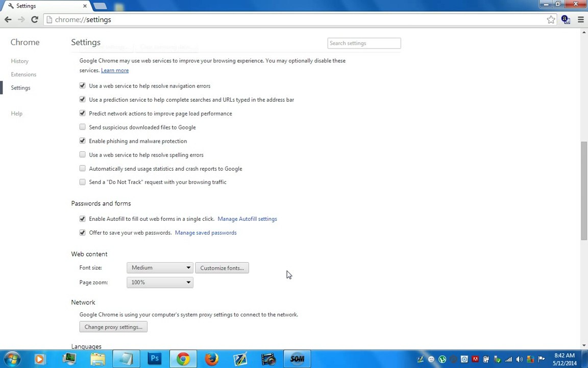Reload the settings page
Viewport: 588px width, 368px height.
tap(35, 19)
